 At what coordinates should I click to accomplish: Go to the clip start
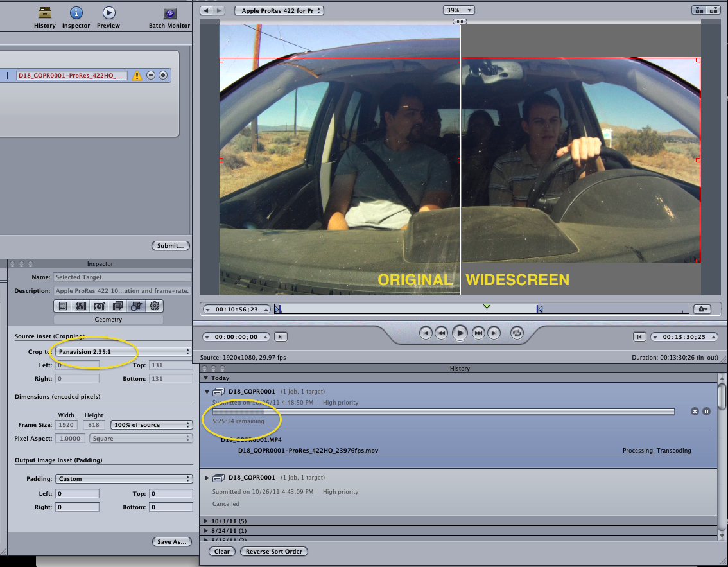point(426,333)
